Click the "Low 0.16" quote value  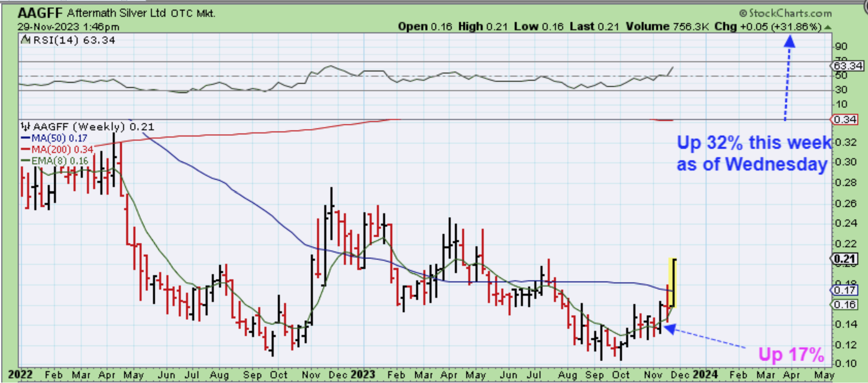tap(539, 27)
